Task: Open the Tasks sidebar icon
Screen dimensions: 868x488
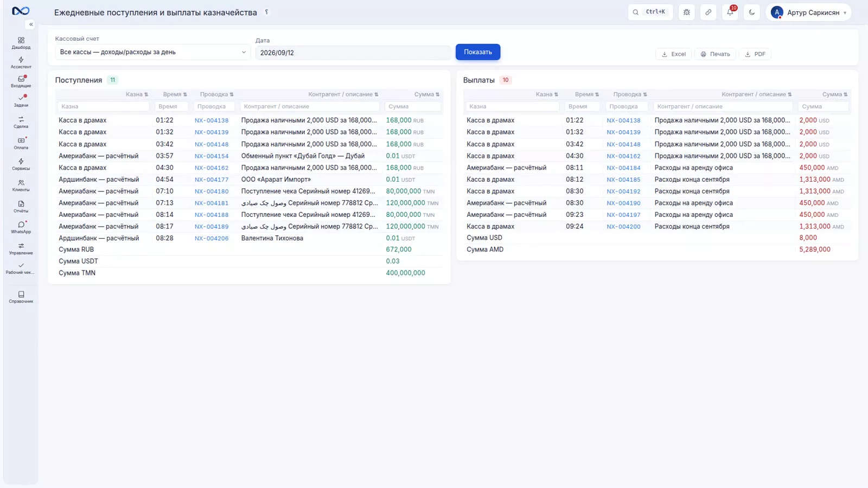Action: coord(21,101)
